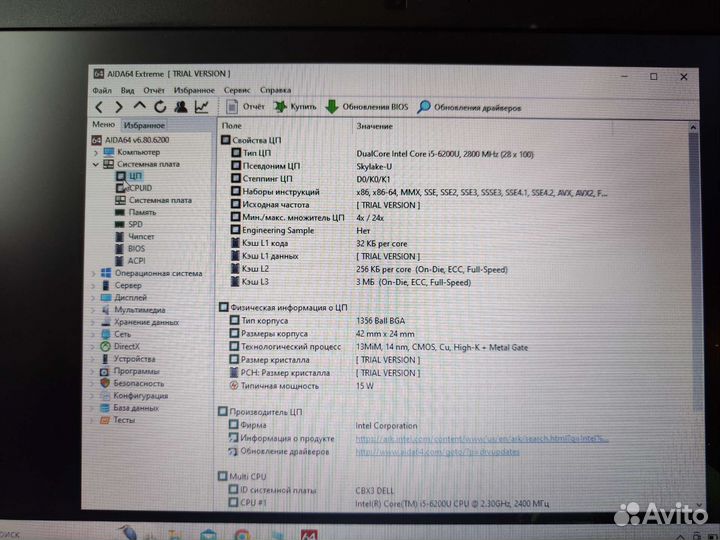720x540 pixels.
Task: Click the Chrome icon in the taskbar
Action: (242, 535)
